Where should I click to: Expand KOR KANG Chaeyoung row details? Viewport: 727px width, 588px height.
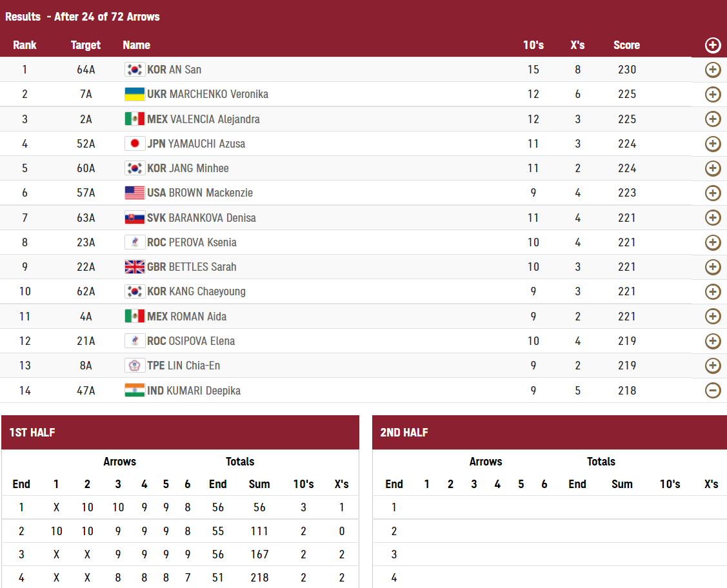click(x=713, y=291)
